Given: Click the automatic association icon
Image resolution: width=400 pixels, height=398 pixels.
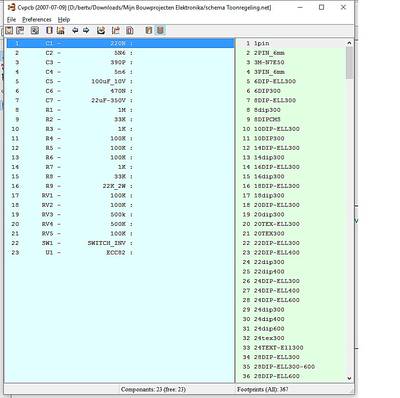Looking at the screenshot, I should pyautogui.click(x=60, y=31).
